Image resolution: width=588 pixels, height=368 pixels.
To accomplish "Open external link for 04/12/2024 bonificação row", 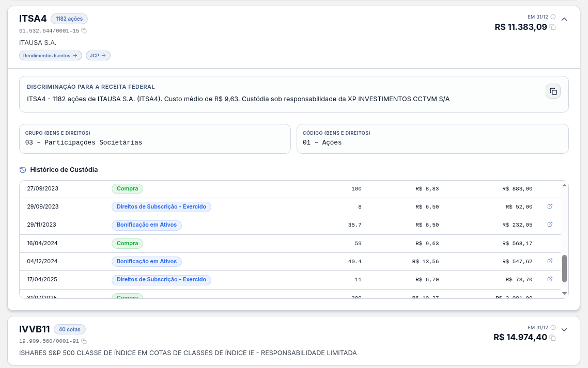I will (550, 261).
